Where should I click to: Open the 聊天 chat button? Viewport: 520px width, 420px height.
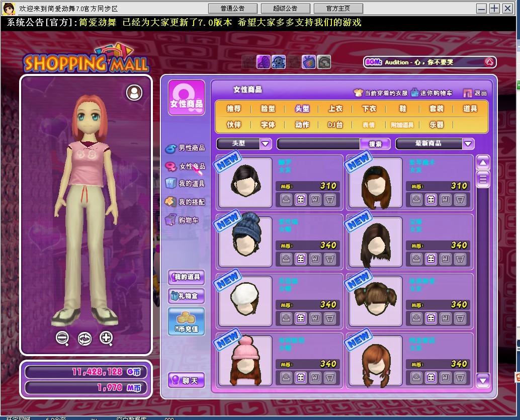coord(186,381)
